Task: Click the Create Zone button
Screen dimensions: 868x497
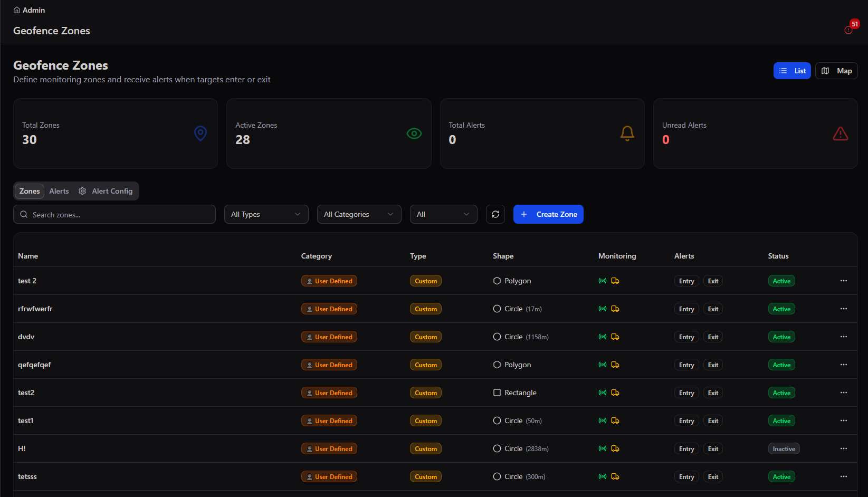Action: (x=548, y=214)
